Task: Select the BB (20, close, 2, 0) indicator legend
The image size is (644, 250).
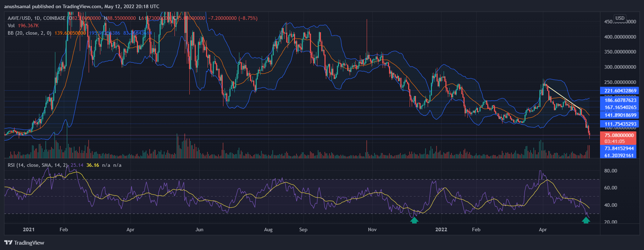Action: [29, 33]
